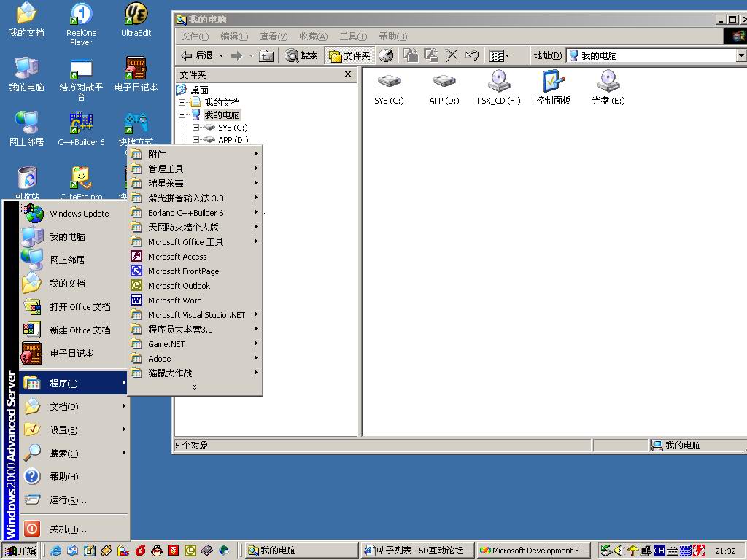Image resolution: width=747 pixels, height=560 pixels.
Task: Select 桌面 in the folder tree
Action: (200, 90)
